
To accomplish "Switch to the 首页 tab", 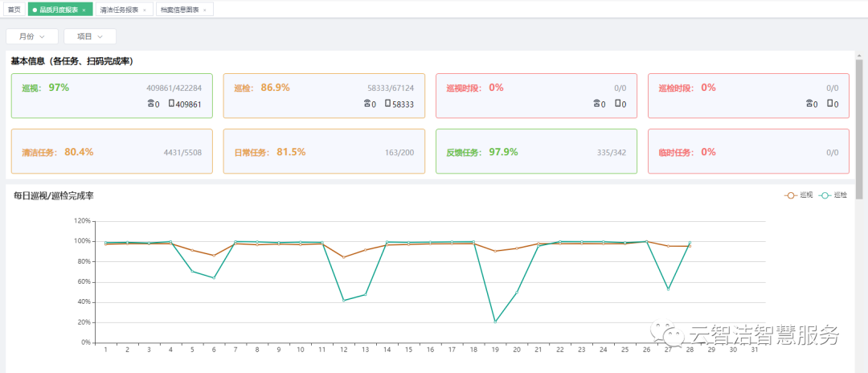I will pos(14,10).
